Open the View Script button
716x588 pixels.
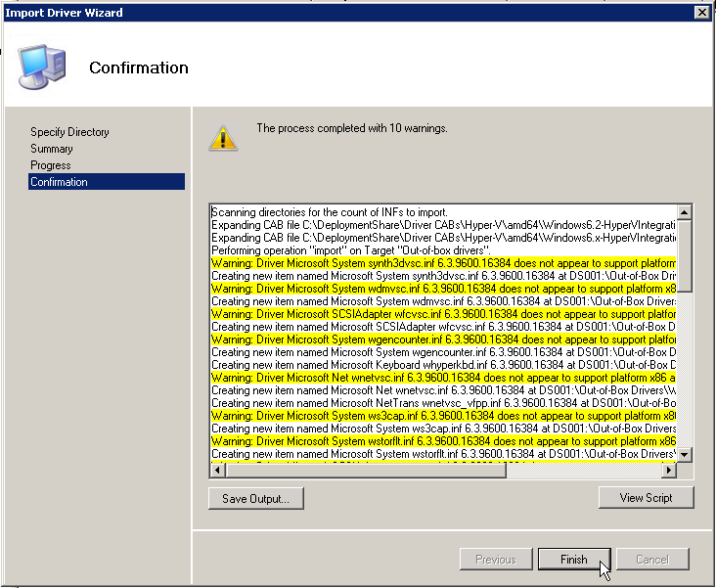pyautogui.click(x=646, y=498)
